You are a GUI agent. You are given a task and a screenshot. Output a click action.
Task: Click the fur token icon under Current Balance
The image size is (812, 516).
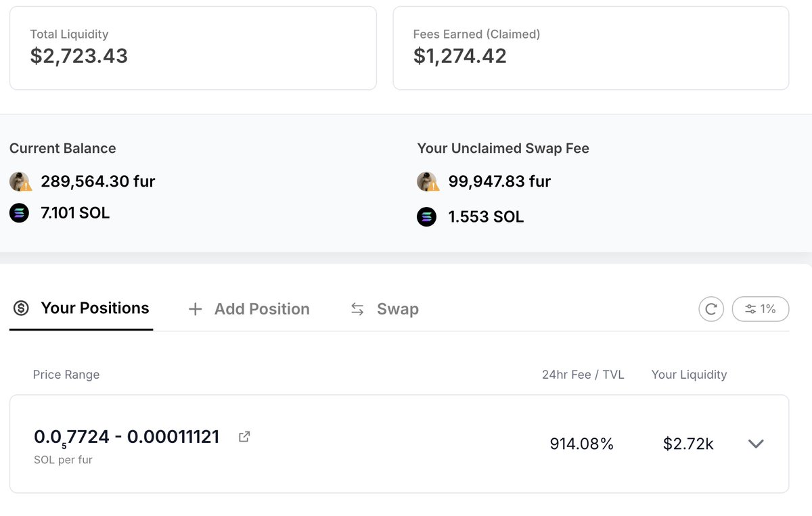tap(20, 181)
